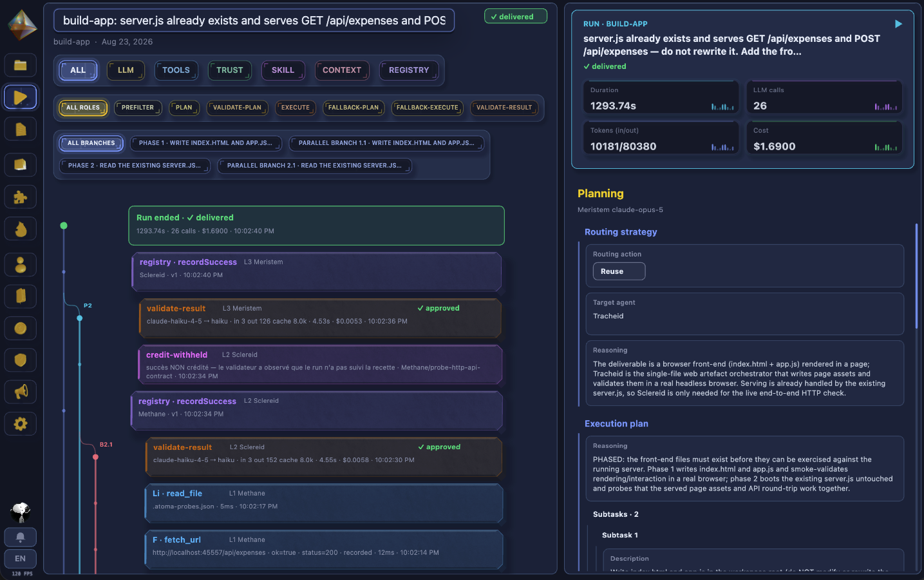924x580 pixels.
Task: Expand the Li read_file L1 Methane card
Action: pyautogui.click(x=323, y=503)
